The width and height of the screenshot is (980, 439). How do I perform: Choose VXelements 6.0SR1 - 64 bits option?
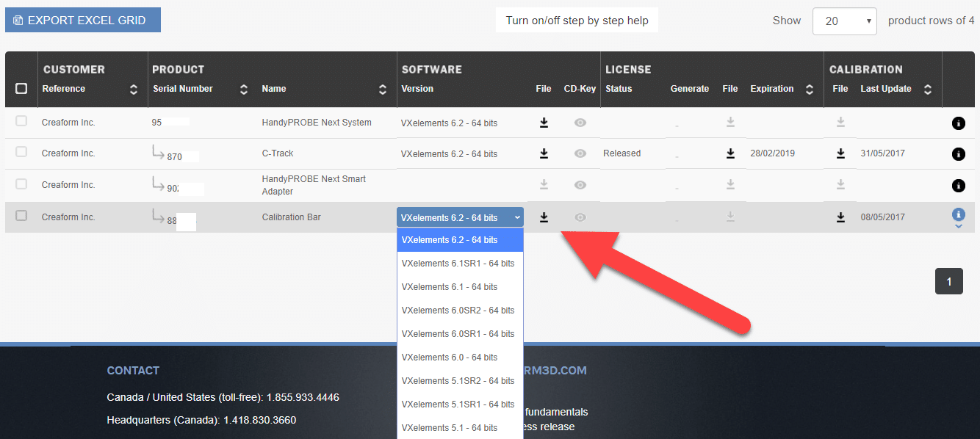point(461,334)
